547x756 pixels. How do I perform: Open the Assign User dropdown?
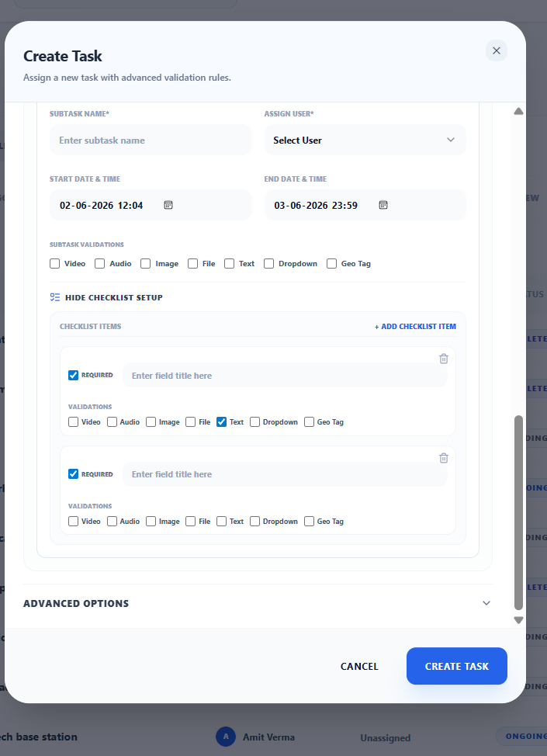[365, 140]
